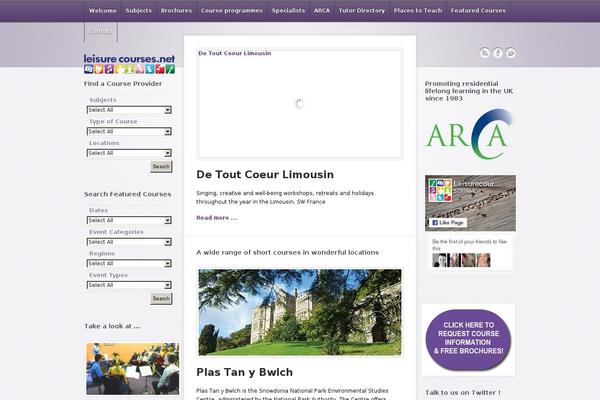Click the Leisurecourses Facebook page banner

(470, 203)
